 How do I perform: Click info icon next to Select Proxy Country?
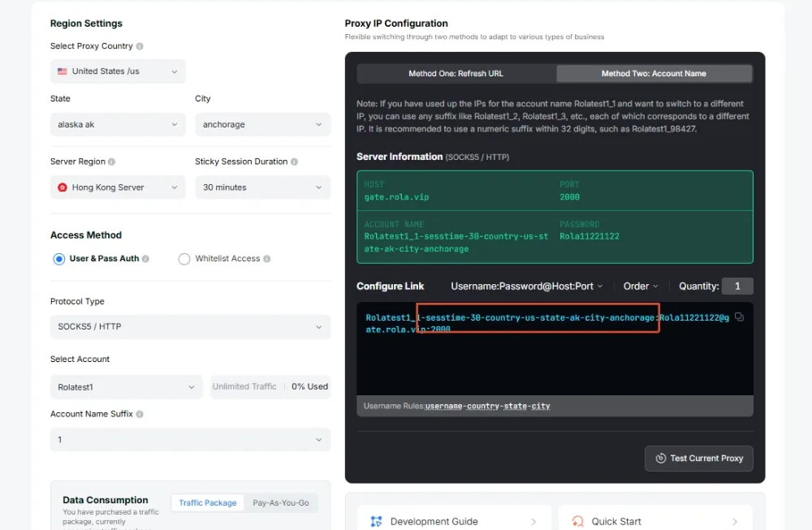tap(140, 46)
